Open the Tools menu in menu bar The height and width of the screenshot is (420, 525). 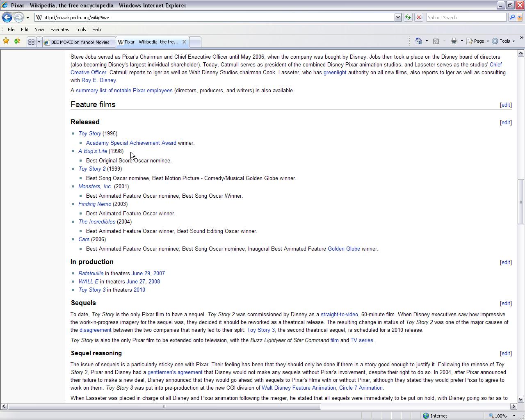(x=80, y=30)
